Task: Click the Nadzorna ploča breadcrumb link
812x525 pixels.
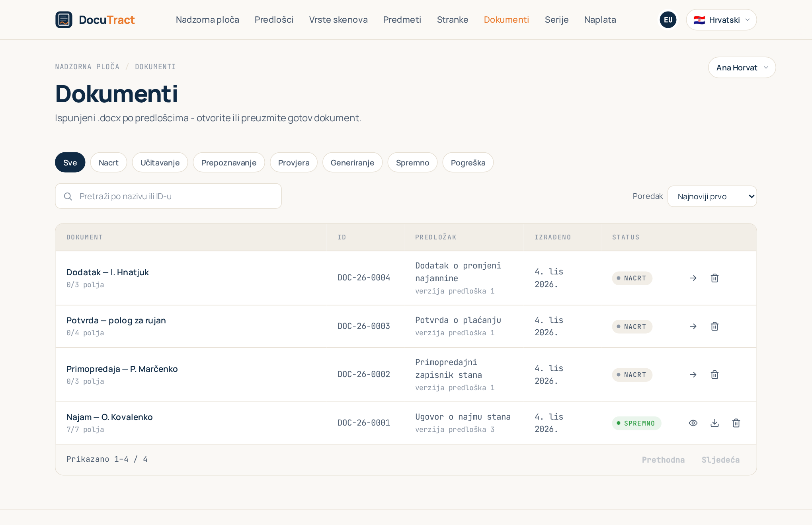Action: coord(87,67)
